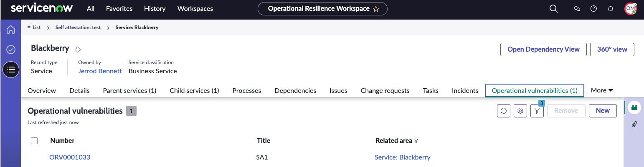Open the help question mark icon
Screen dimensions: 644x167
(x=594, y=9)
